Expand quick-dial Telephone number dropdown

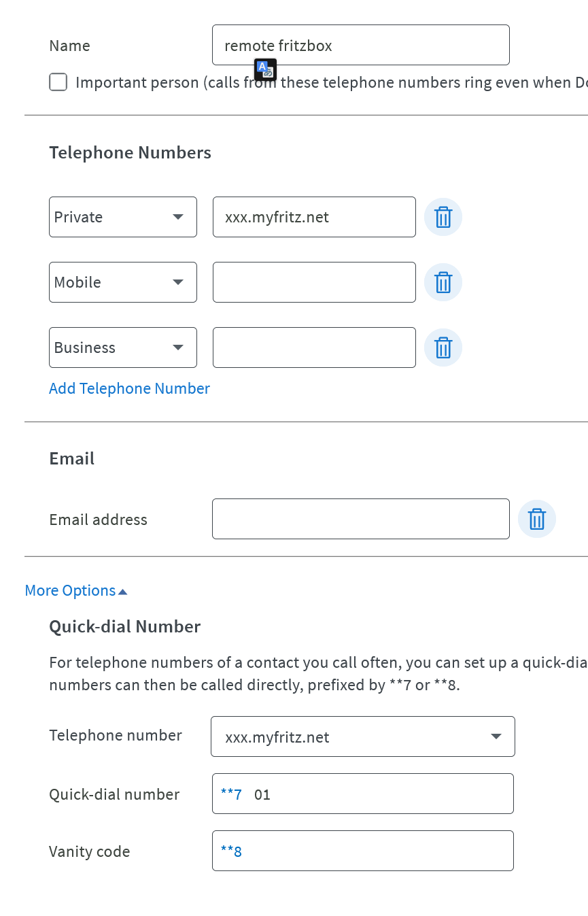(x=362, y=736)
